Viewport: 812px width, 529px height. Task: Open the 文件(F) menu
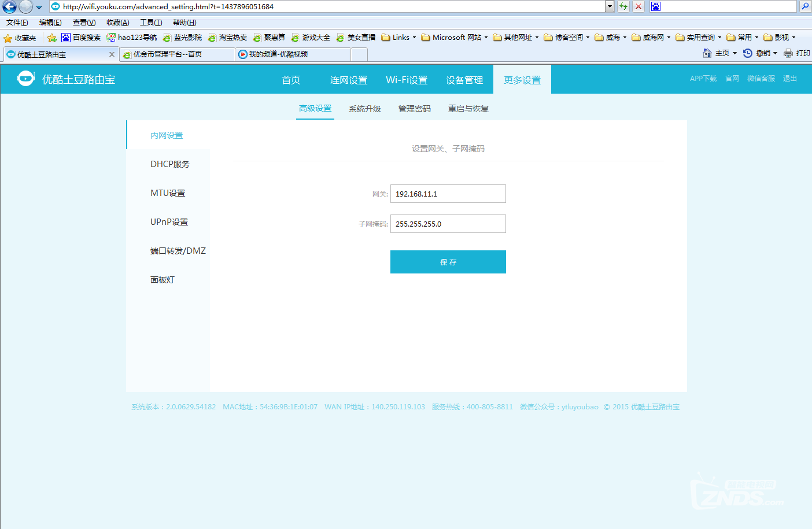17,23
